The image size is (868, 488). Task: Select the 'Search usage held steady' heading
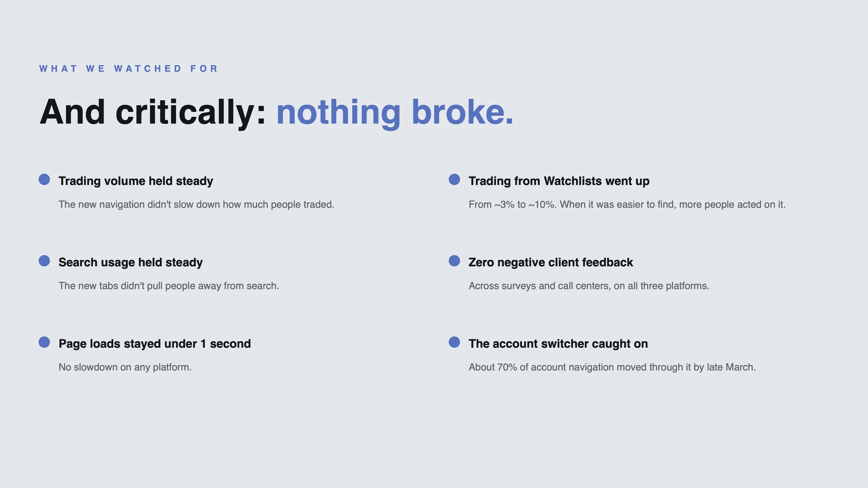[x=131, y=262]
